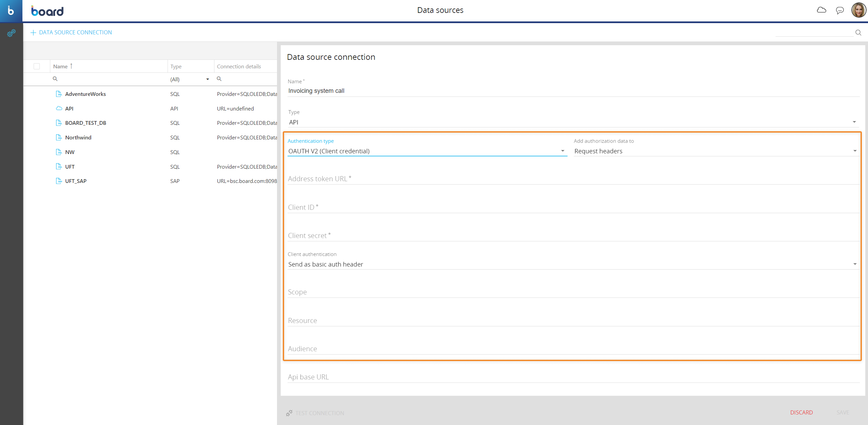The width and height of the screenshot is (868, 425).
Task: Click the URL=bsc.board.com:8098 connection detail
Action: (247, 181)
